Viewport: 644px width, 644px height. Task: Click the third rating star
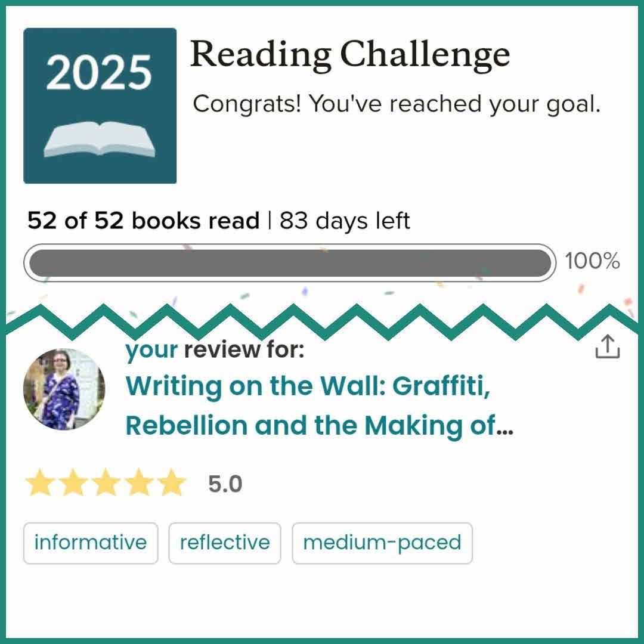(x=106, y=483)
